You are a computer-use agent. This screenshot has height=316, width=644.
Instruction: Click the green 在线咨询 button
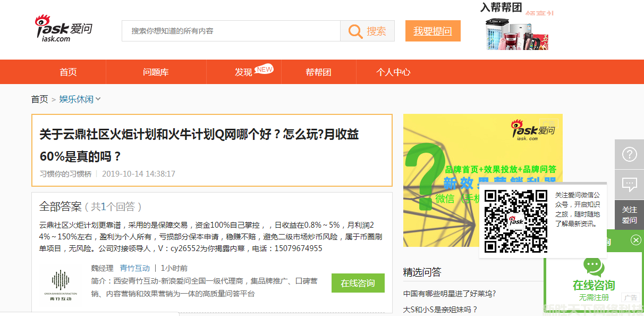pyautogui.click(x=358, y=283)
